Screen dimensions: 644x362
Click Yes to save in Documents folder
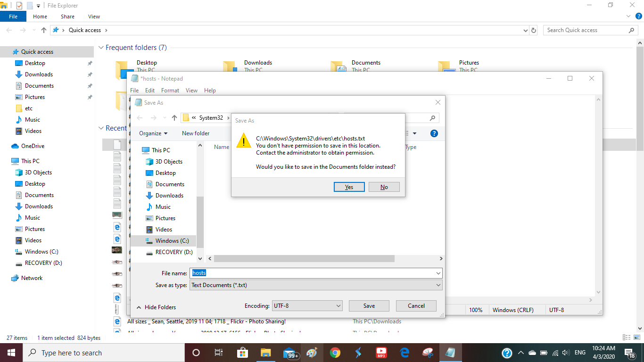click(x=349, y=187)
